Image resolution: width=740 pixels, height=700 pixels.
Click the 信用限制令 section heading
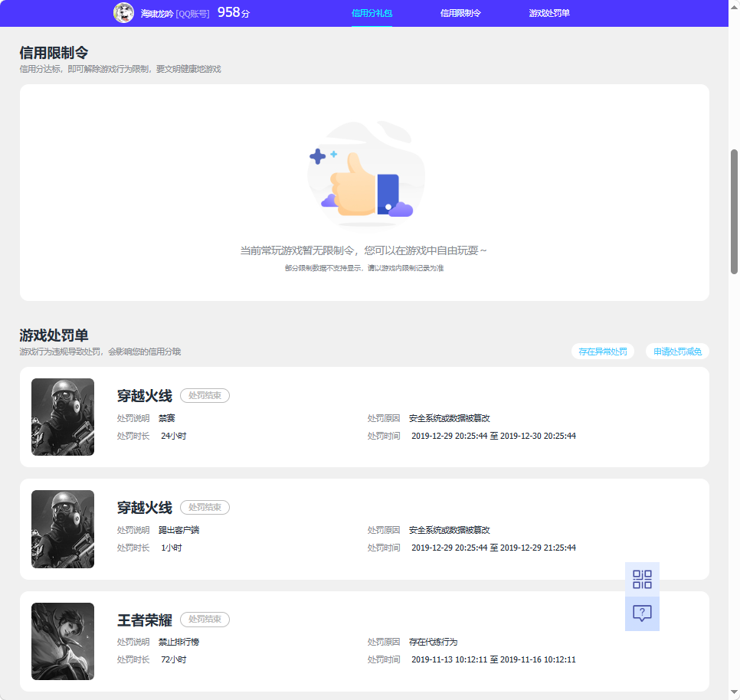click(54, 52)
